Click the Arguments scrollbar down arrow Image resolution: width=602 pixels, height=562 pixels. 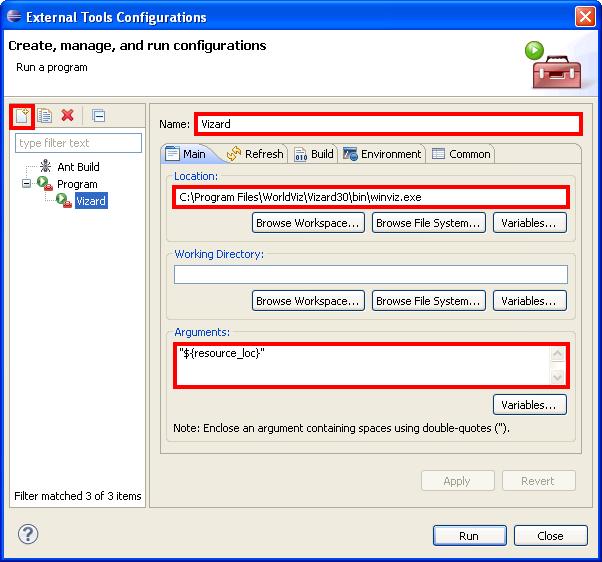557,377
